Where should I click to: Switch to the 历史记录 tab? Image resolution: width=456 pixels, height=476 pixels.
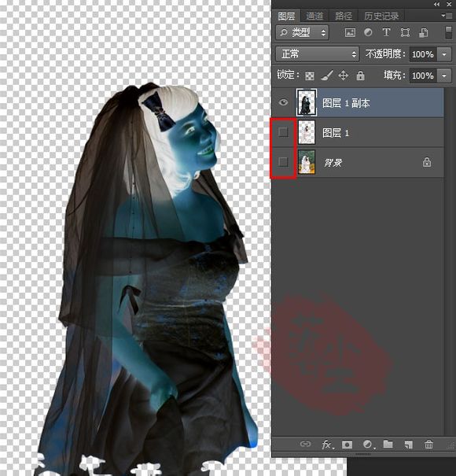click(381, 16)
